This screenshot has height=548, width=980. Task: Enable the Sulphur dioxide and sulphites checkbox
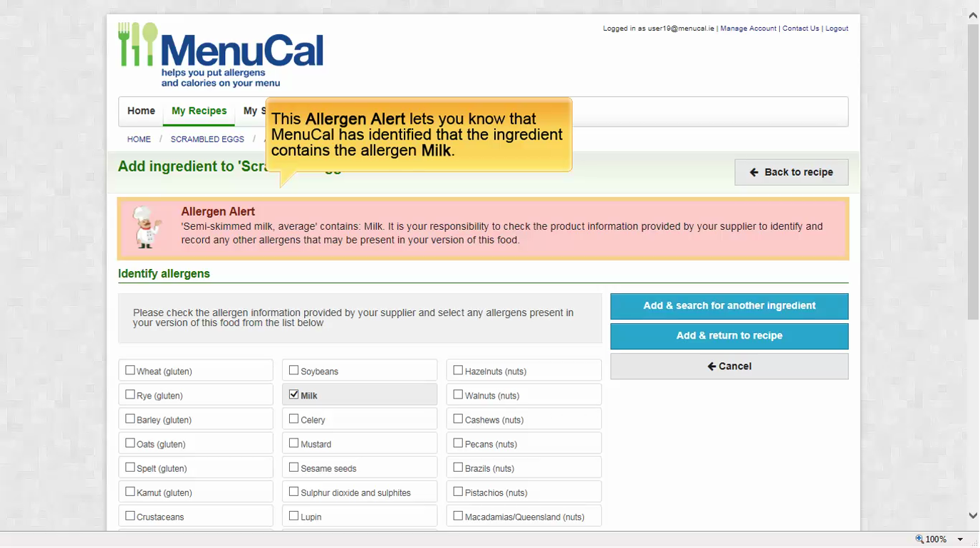point(293,490)
